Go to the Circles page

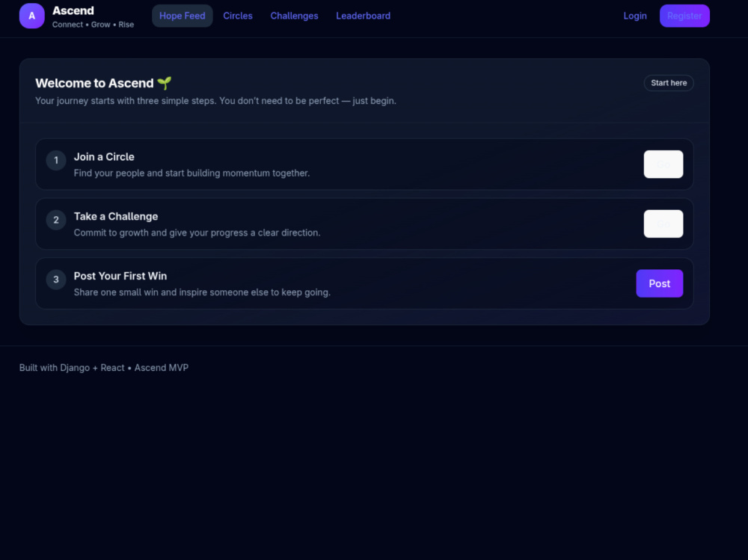pyautogui.click(x=238, y=16)
